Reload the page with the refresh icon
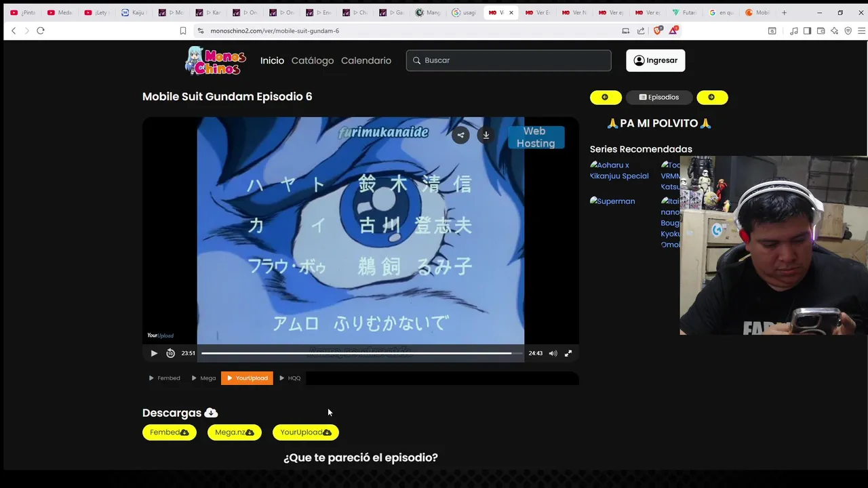Image resolution: width=868 pixels, height=488 pixels. 41,30
